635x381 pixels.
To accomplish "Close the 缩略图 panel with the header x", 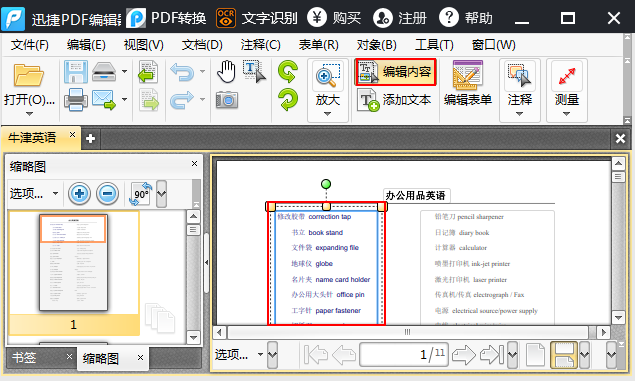I will pos(194,163).
